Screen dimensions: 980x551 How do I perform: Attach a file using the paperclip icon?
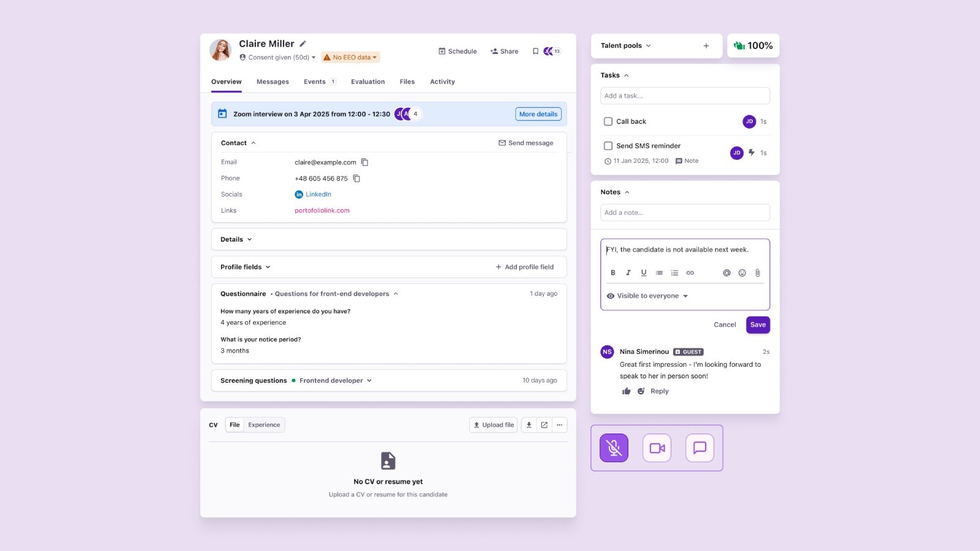click(758, 273)
